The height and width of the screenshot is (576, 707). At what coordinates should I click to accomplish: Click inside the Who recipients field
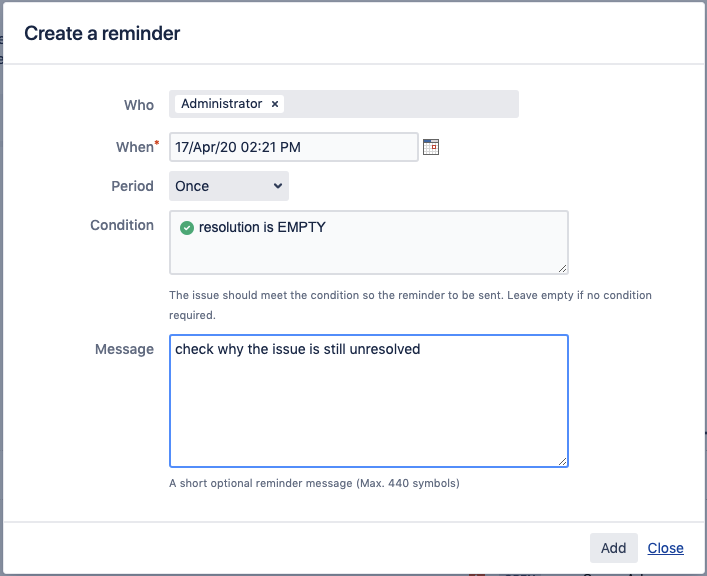point(400,104)
